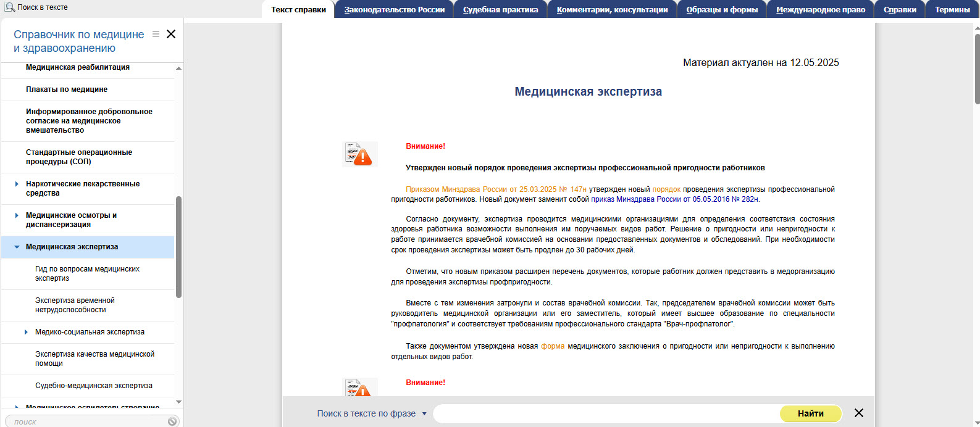
Task: Click the text 'Материал актуален на 12.05.2025'
Action: click(x=761, y=62)
